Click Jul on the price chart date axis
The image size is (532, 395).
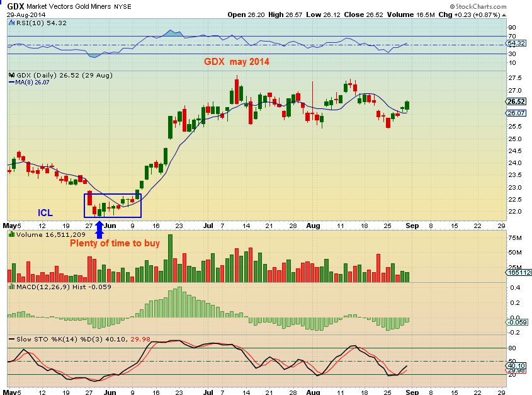(x=208, y=226)
